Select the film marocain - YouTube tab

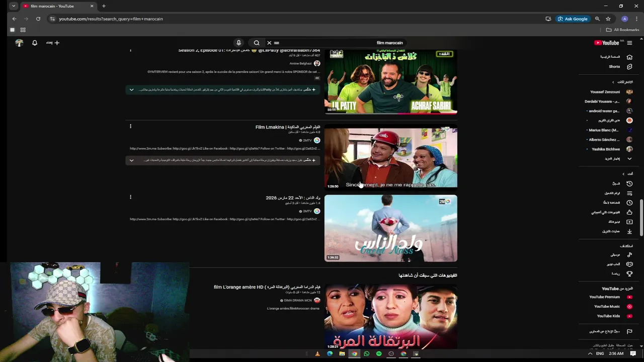[x=58, y=6]
